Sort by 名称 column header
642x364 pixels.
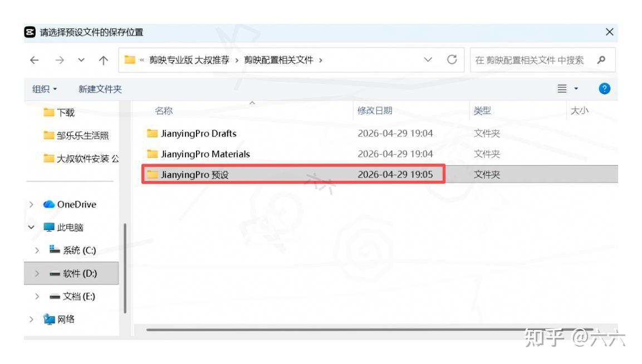pos(164,111)
